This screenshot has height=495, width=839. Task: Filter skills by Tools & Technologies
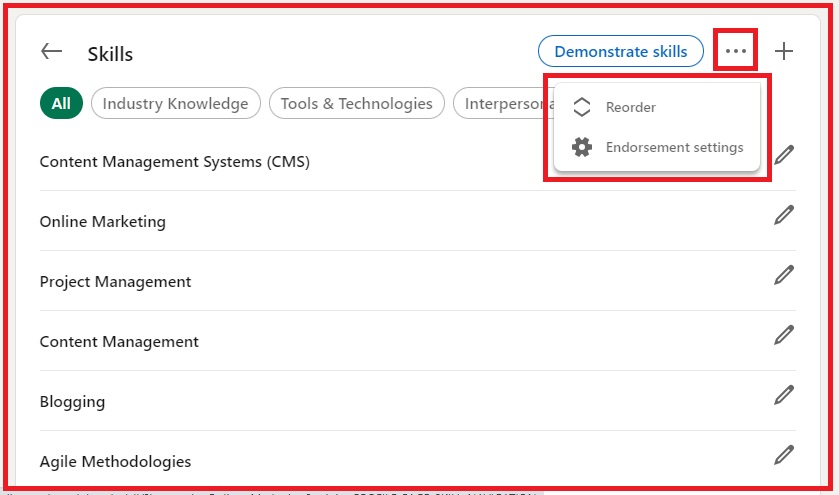pyautogui.click(x=356, y=103)
